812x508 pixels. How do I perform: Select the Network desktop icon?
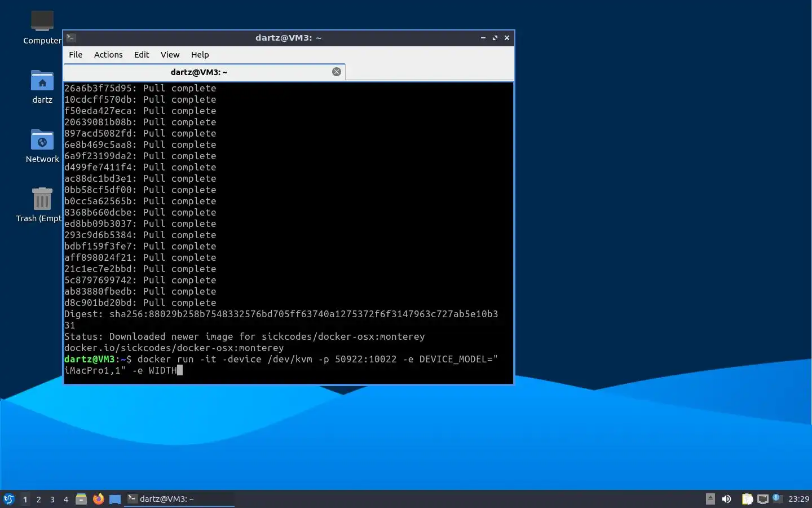42,146
